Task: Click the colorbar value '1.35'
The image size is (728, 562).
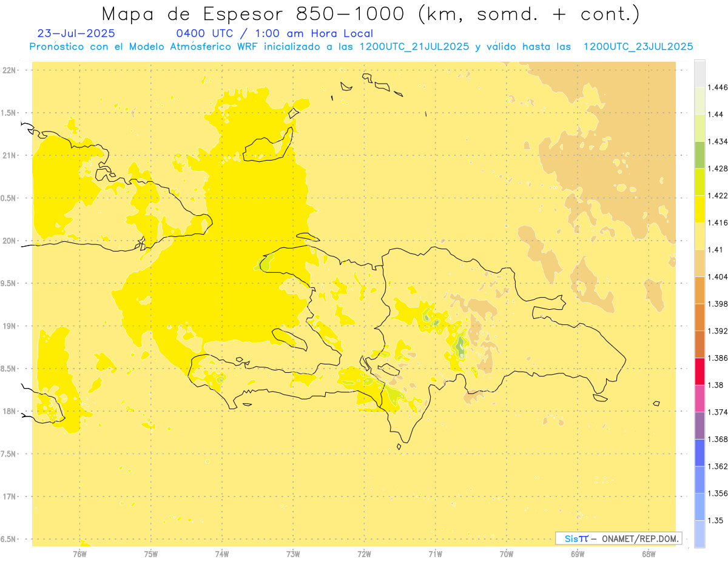Action: [x=715, y=520]
